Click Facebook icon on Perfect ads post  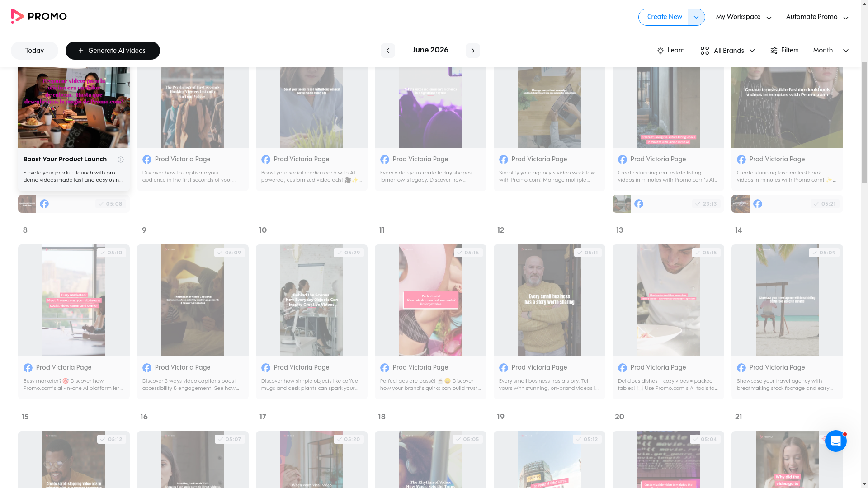coord(385,368)
